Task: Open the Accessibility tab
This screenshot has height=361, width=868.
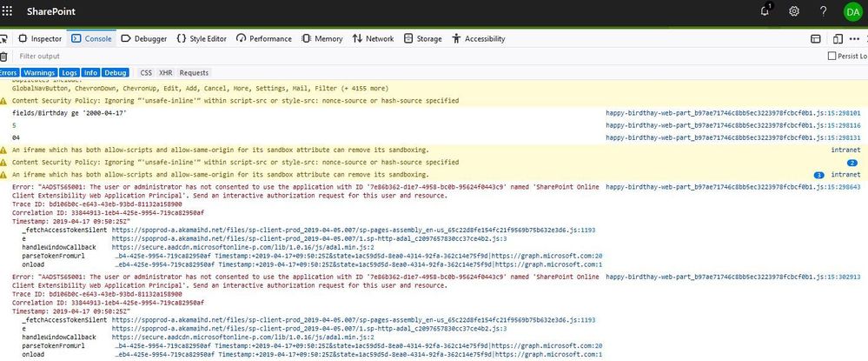Action: tap(479, 39)
